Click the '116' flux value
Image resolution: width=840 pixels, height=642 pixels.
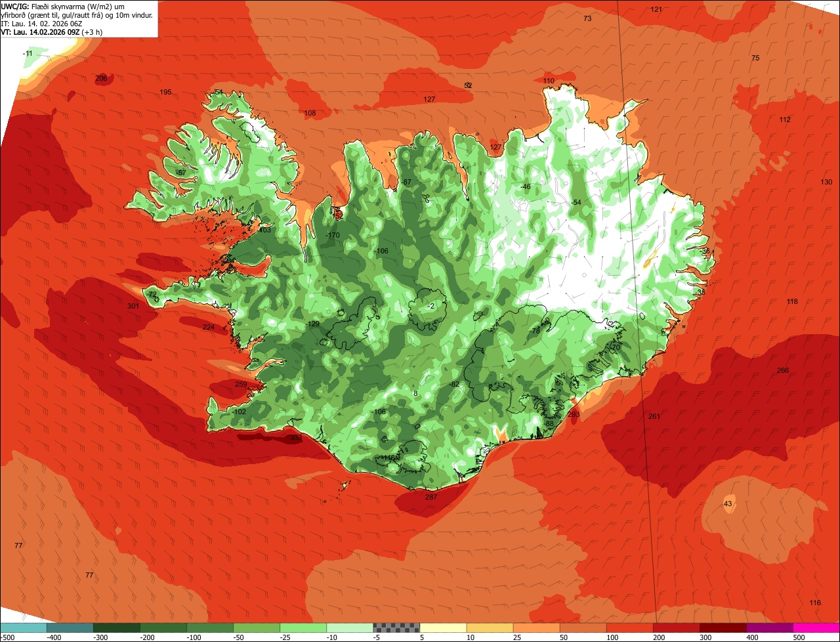point(815,603)
